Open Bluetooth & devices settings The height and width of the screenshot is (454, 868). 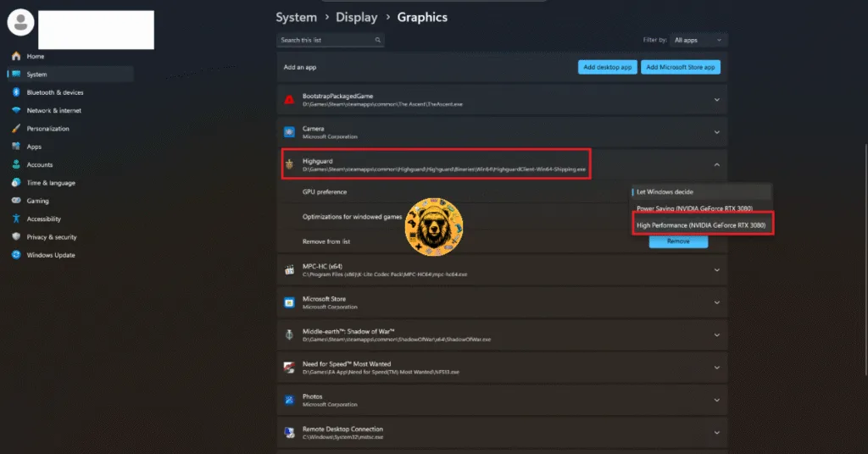tap(55, 92)
